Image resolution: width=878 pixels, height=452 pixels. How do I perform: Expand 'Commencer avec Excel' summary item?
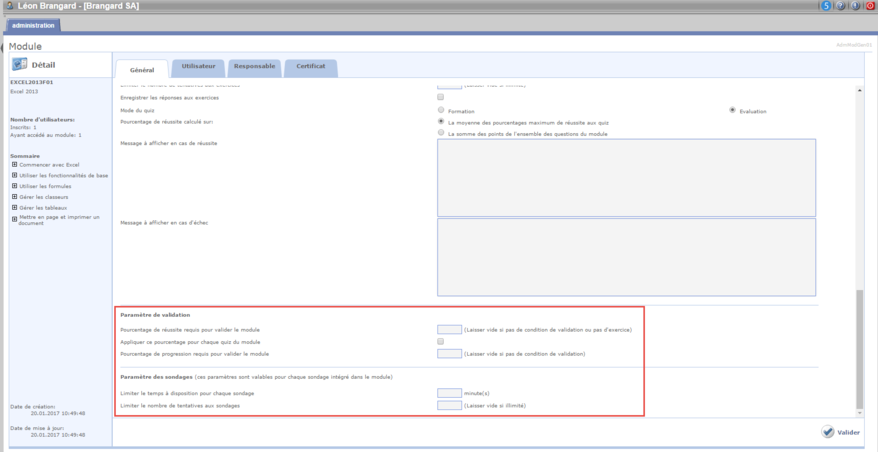pyautogui.click(x=14, y=164)
